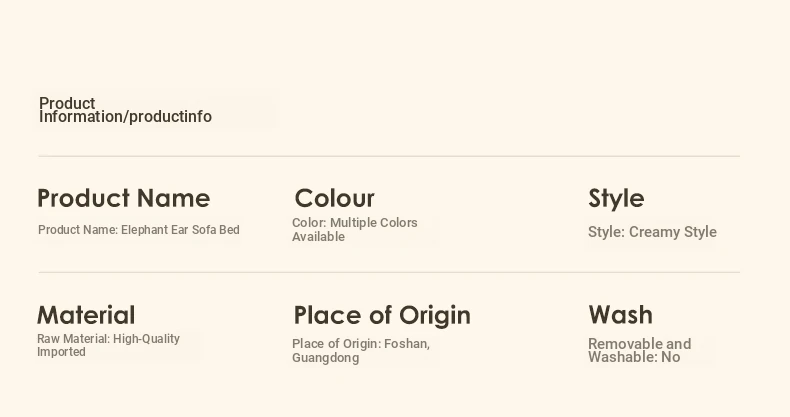Select the Wash heading
Viewport: 790px width, 417px height.
(621, 315)
